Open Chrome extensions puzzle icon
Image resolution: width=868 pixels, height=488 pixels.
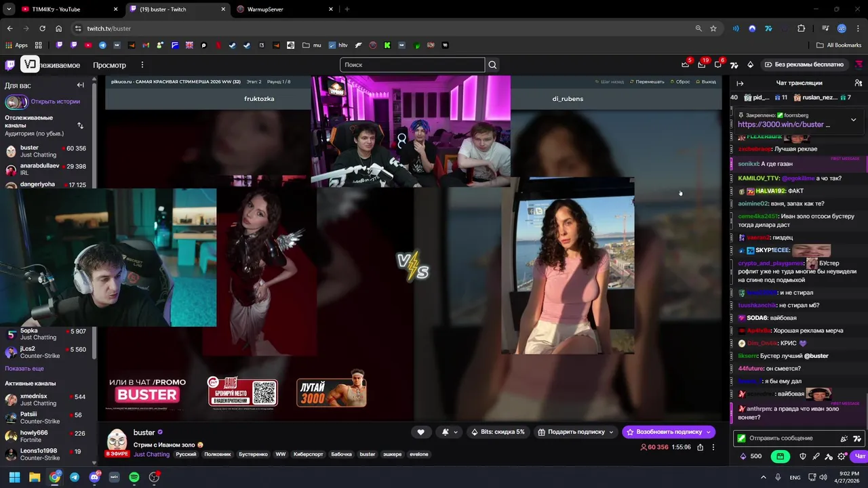(x=802, y=28)
